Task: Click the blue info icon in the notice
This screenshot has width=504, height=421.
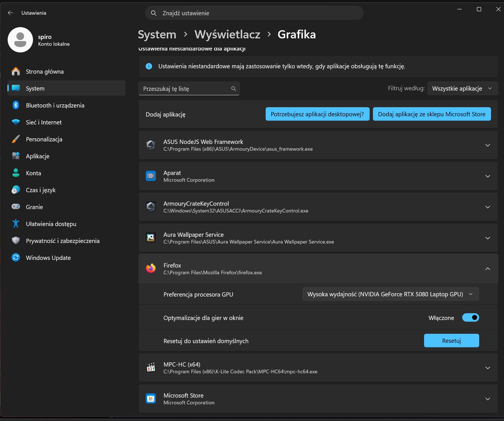Action: point(149,66)
